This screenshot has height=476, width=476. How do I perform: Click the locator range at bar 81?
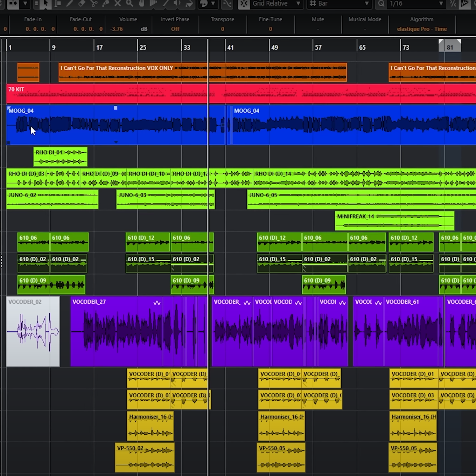click(x=450, y=46)
